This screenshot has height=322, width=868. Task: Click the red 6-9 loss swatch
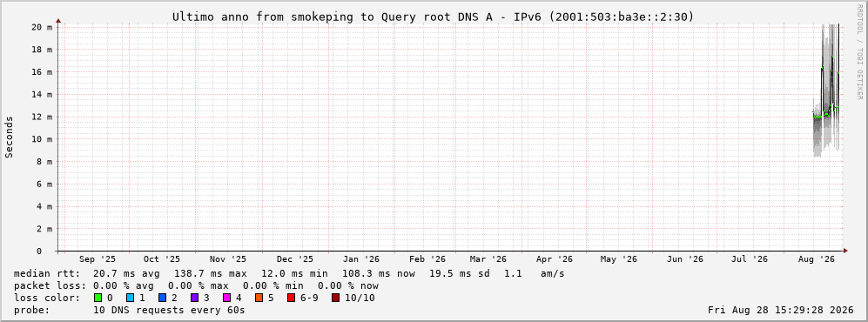(291, 299)
